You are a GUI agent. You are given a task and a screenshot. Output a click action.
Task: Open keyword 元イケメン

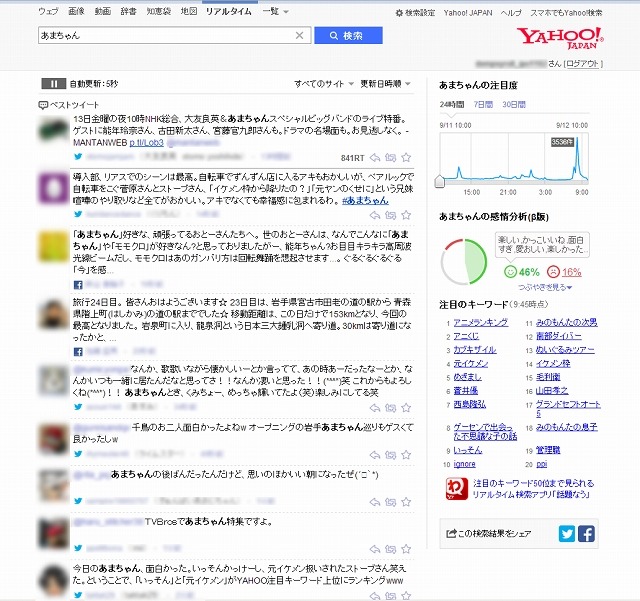(471, 363)
